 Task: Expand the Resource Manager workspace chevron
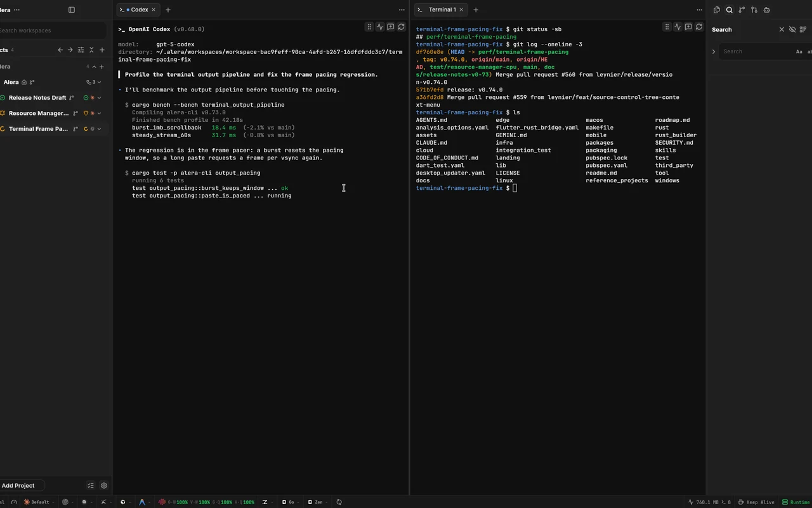pyautogui.click(x=100, y=113)
